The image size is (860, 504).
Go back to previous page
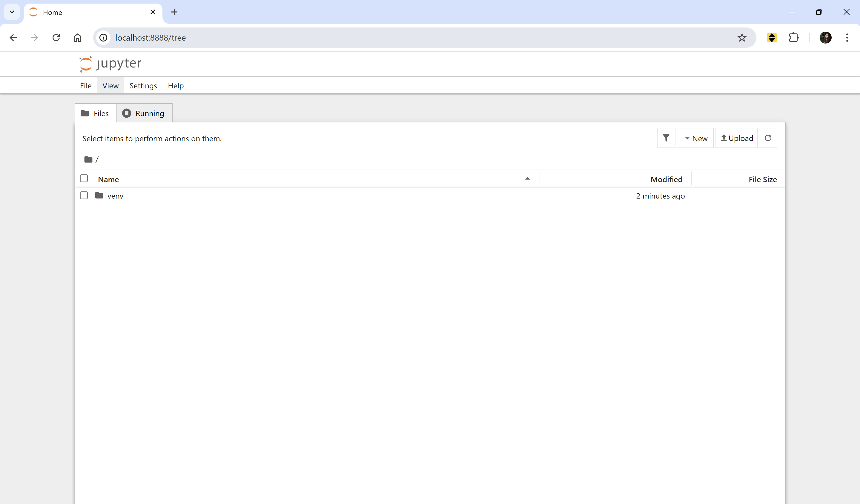point(13,38)
